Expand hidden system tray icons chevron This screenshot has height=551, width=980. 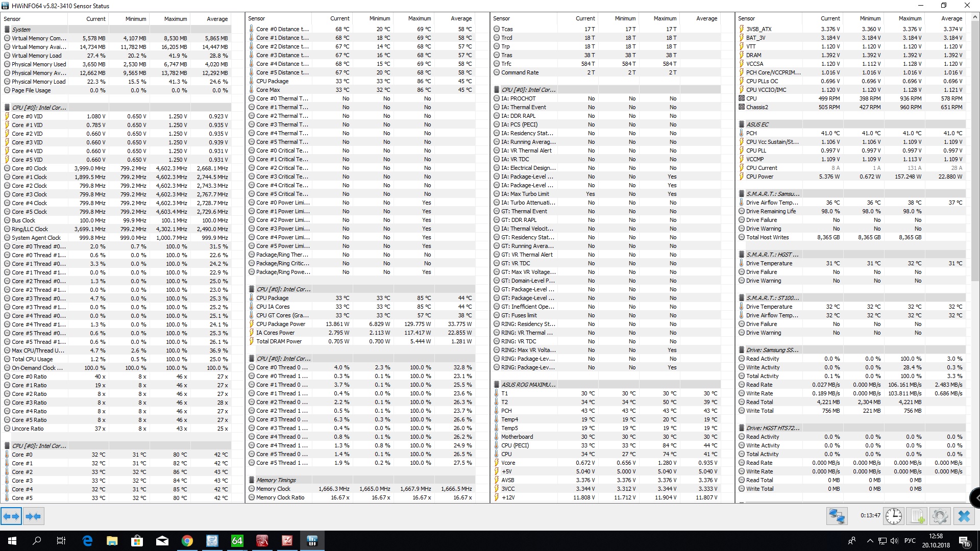(870, 541)
